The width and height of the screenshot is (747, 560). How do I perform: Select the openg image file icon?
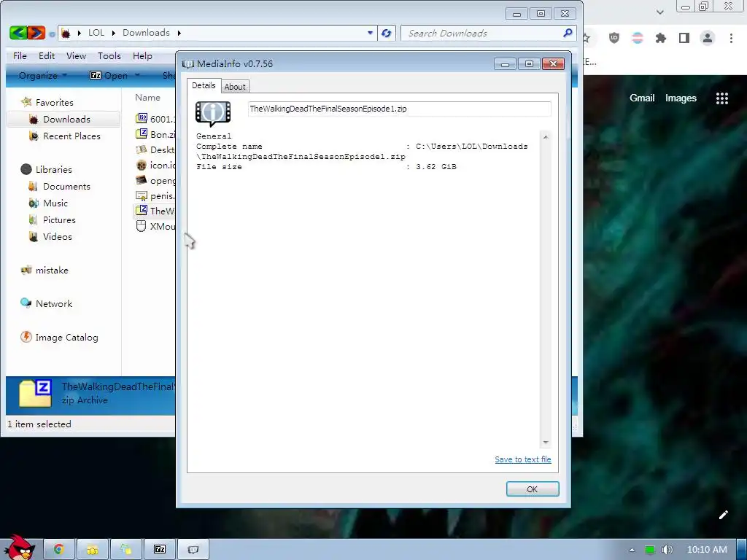[142, 181]
